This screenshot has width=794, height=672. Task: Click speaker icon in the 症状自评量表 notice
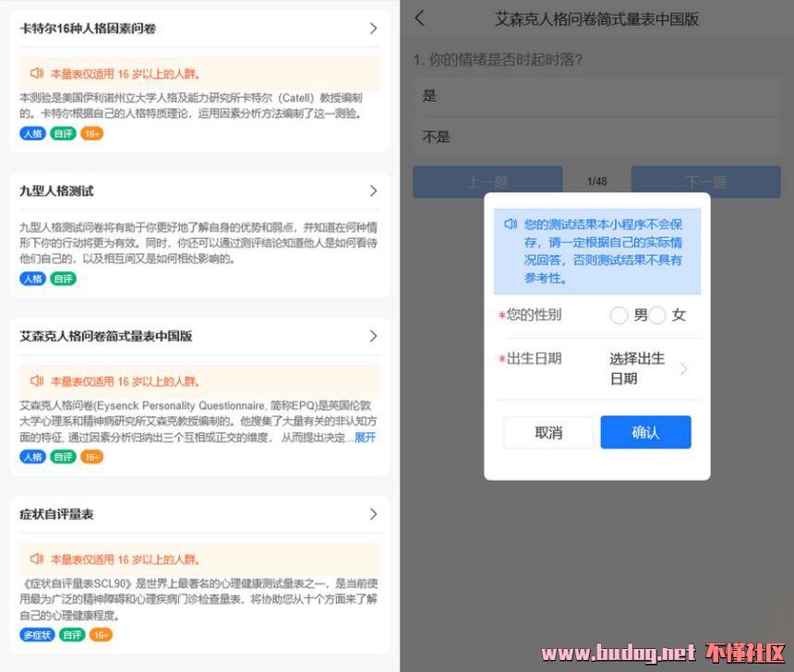click(x=37, y=558)
